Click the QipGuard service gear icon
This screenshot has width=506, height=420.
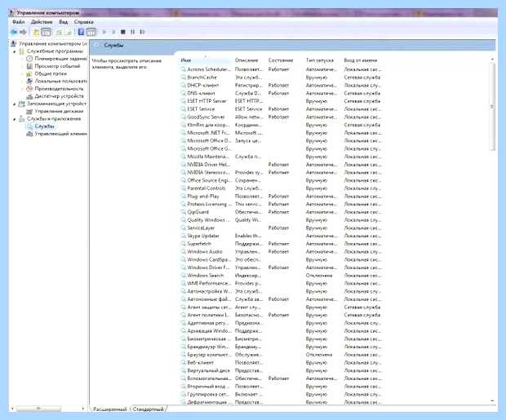click(x=183, y=212)
